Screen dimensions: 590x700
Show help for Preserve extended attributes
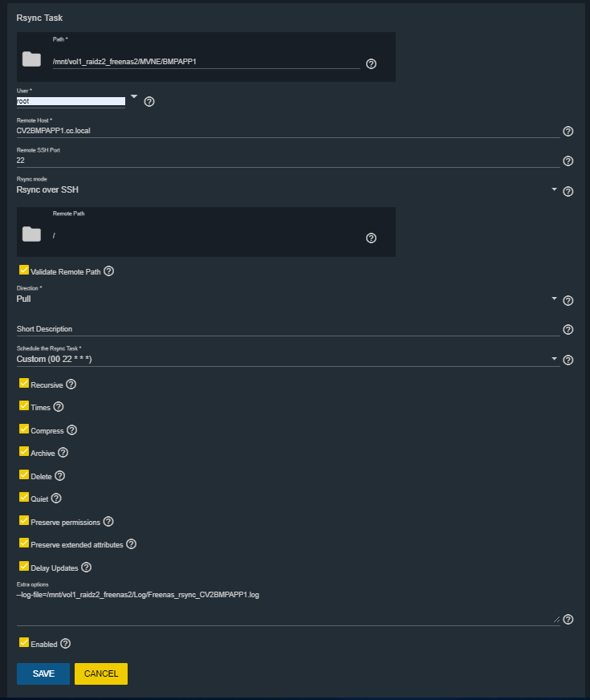131,544
